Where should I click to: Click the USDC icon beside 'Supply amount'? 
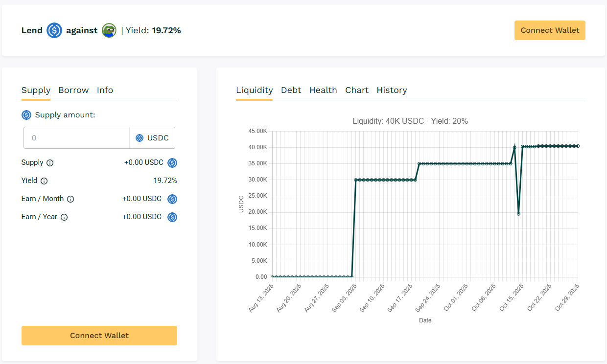tap(26, 114)
